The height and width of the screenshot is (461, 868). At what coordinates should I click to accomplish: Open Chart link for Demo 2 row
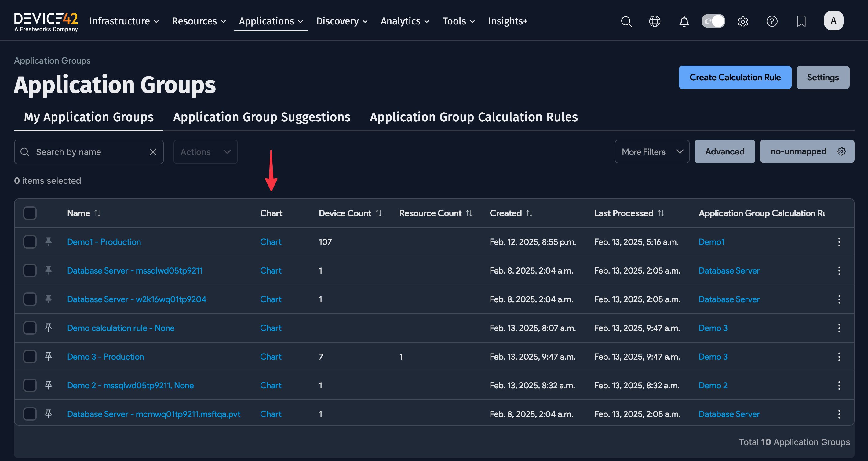click(x=271, y=385)
